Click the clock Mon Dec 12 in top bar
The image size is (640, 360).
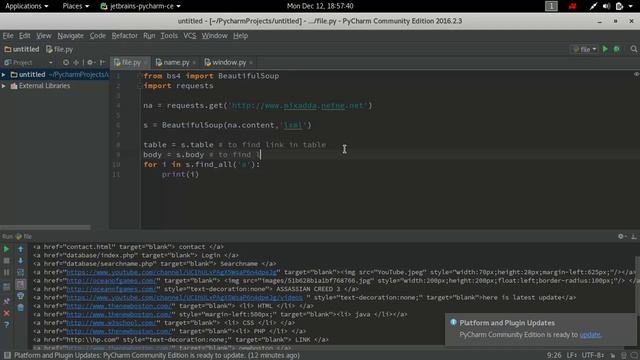click(320, 6)
